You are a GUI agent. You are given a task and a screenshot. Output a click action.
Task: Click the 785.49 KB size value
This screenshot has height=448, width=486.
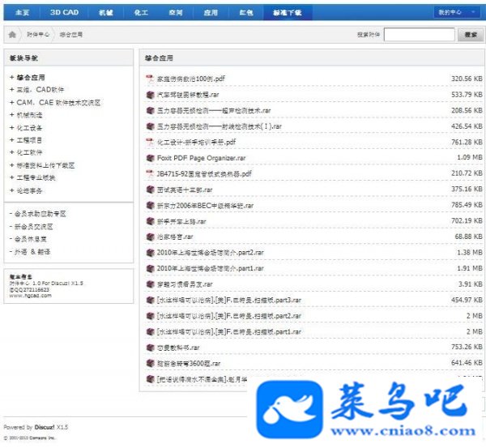coord(467,205)
